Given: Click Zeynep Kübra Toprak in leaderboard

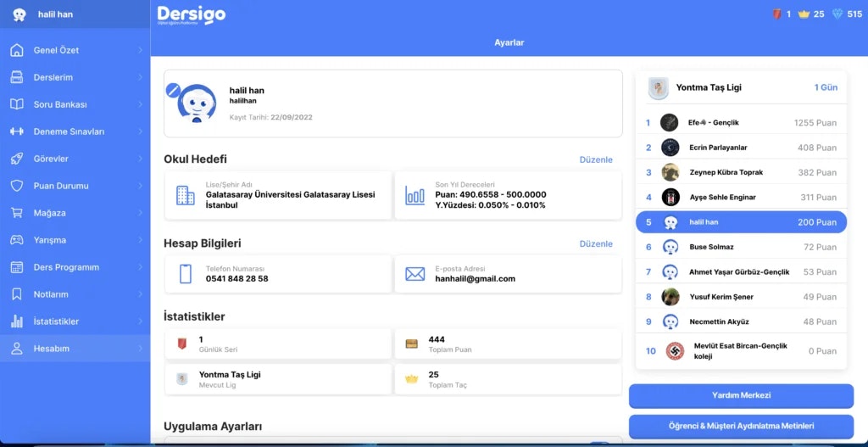Looking at the screenshot, I should 741,172.
